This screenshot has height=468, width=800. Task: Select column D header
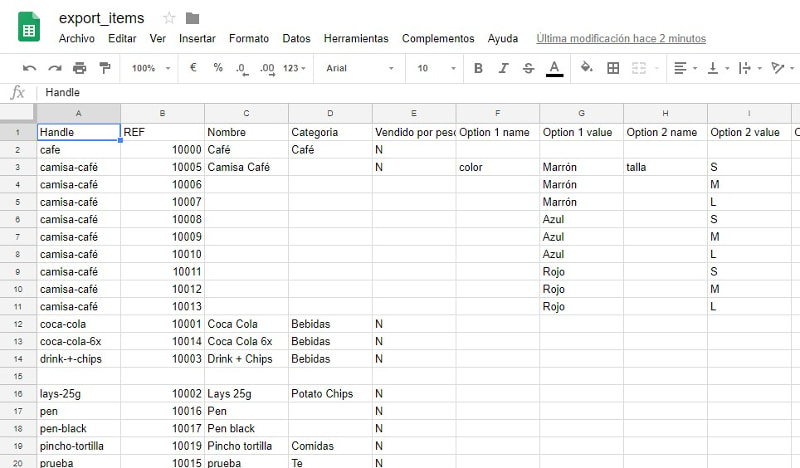(330, 113)
